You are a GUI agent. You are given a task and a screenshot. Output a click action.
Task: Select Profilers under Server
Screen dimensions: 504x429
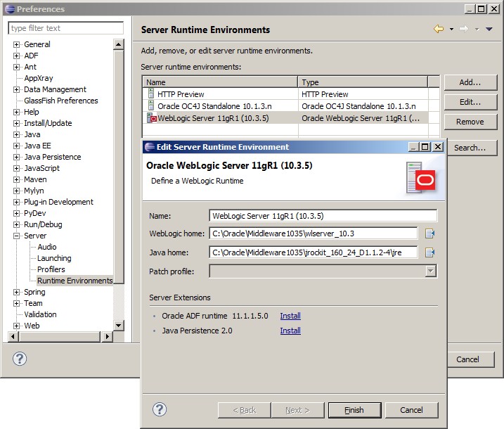(51, 269)
